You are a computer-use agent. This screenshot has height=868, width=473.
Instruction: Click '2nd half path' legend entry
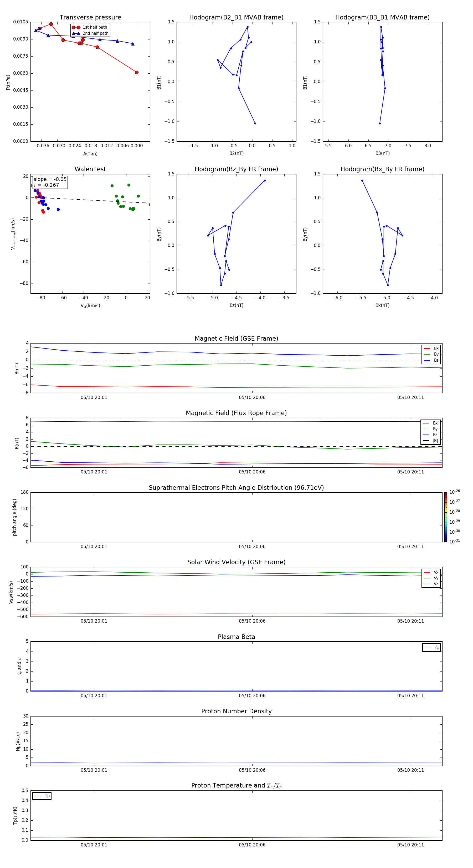[x=90, y=33]
